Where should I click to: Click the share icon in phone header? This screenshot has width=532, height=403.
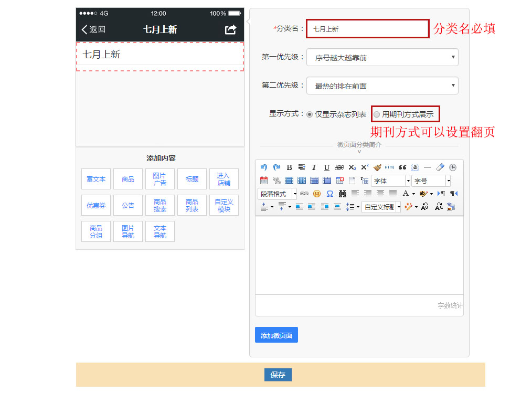point(230,30)
